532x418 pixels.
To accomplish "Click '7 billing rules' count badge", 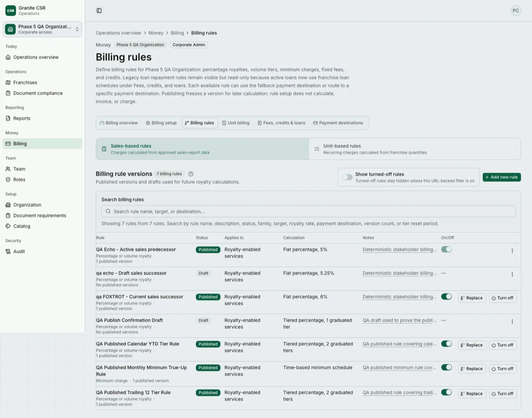I will [x=169, y=174].
